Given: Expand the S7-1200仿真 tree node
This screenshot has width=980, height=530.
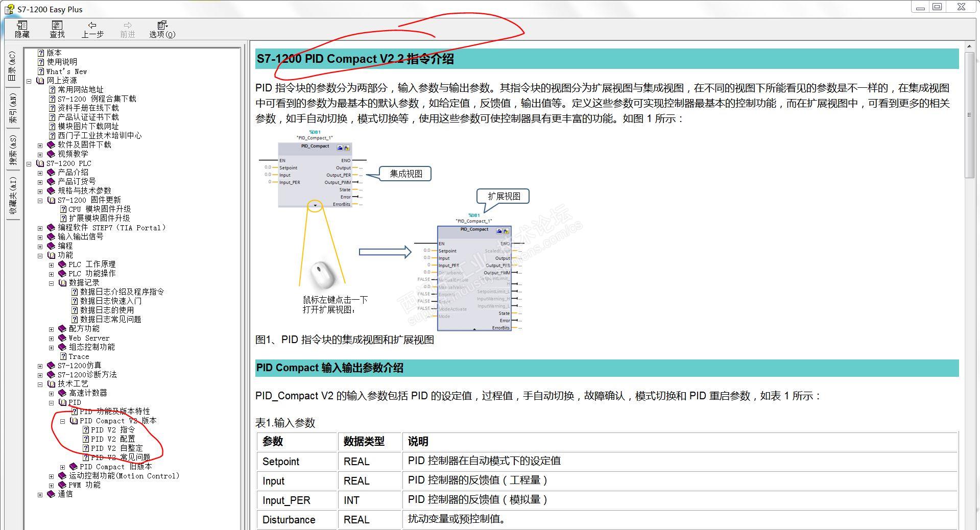Looking at the screenshot, I should coord(40,366).
